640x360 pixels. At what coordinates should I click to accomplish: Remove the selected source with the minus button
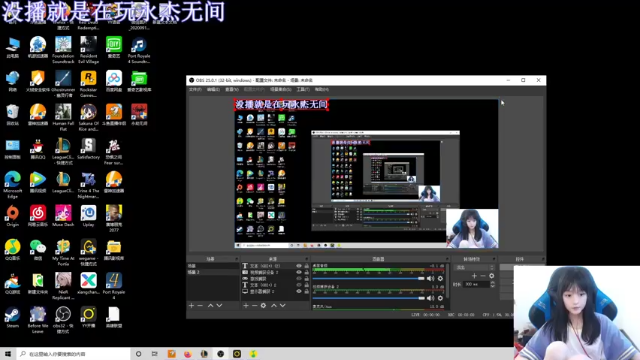(x=254, y=305)
